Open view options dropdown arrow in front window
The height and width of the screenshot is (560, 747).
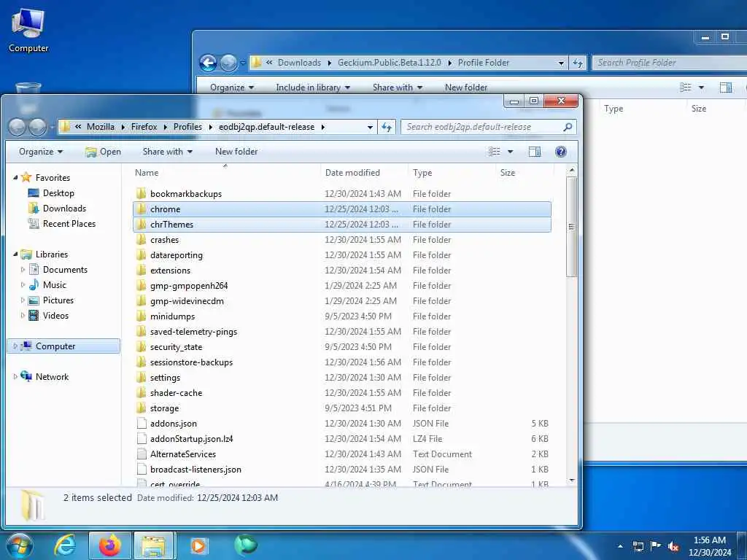pyautogui.click(x=510, y=152)
